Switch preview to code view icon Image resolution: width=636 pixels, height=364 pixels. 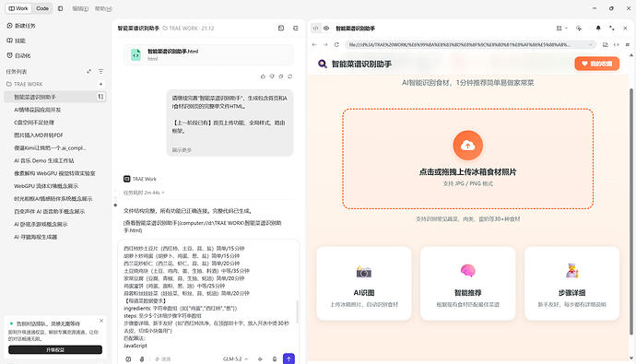(x=315, y=28)
